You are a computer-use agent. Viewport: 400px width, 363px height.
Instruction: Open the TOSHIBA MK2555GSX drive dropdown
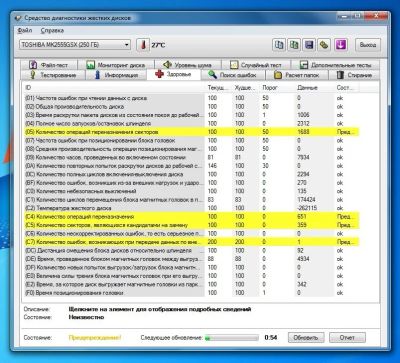75,45
